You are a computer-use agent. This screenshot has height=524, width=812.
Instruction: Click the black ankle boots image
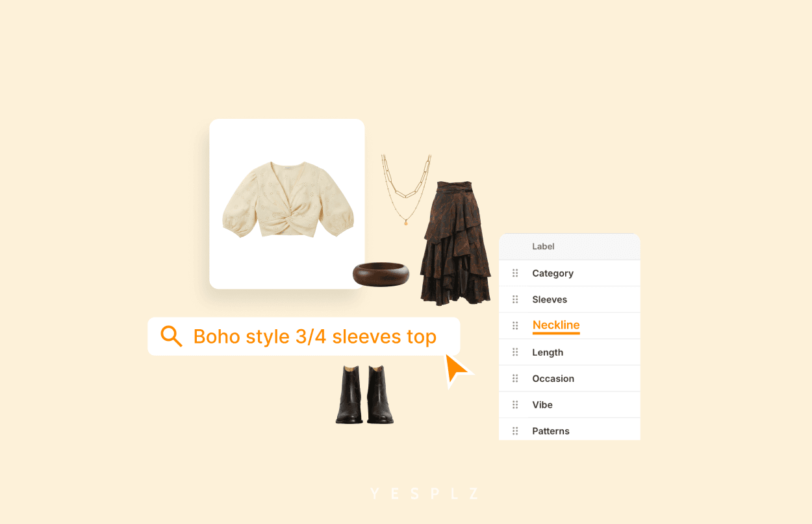(x=365, y=395)
